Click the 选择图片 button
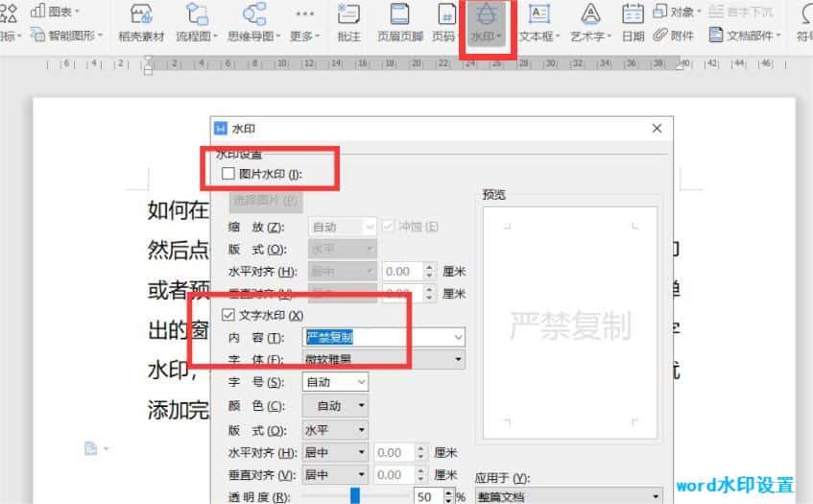Viewport: 813px width, 504px height. tap(266, 201)
